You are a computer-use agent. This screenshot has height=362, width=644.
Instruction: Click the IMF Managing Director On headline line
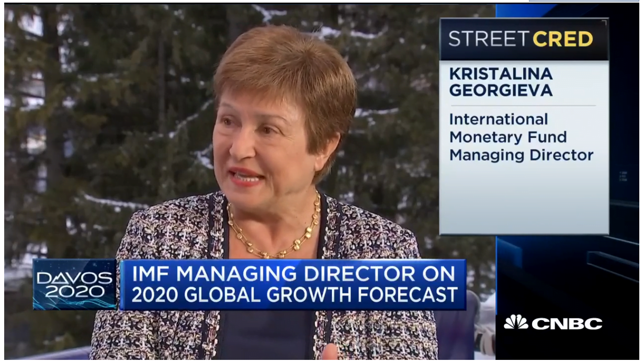click(292, 275)
